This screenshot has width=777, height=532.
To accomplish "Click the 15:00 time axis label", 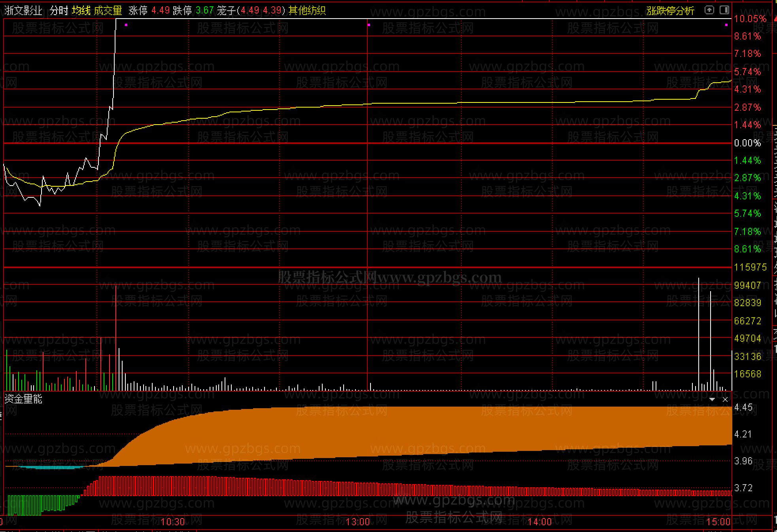I will pos(718,522).
